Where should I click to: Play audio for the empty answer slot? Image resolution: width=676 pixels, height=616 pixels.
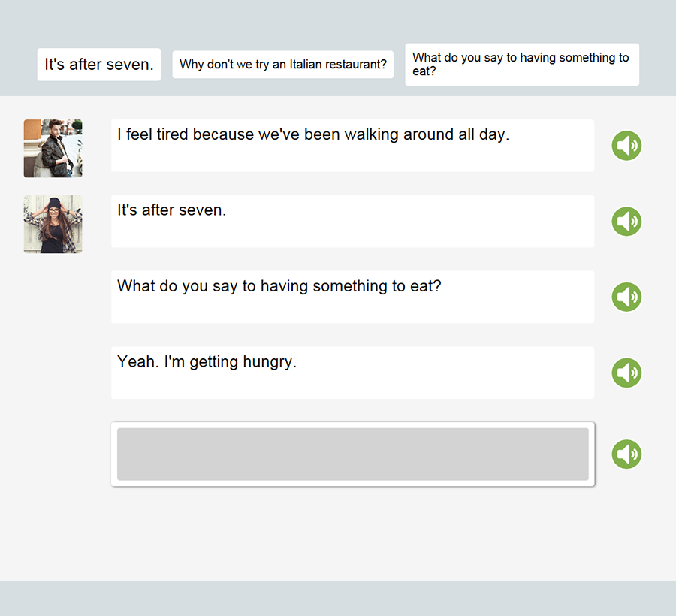(x=626, y=454)
